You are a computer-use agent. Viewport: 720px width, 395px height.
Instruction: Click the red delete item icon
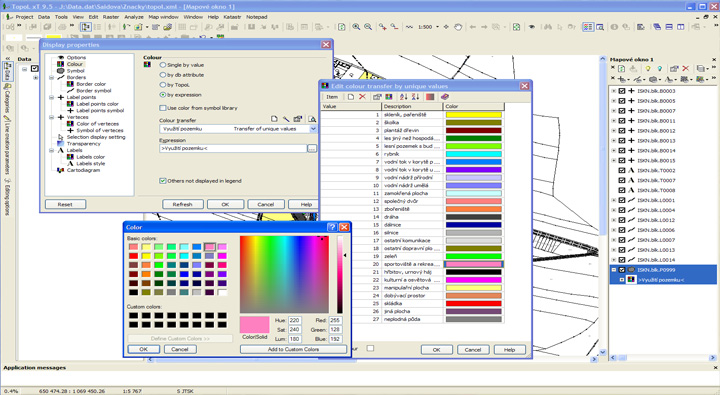(x=362, y=96)
